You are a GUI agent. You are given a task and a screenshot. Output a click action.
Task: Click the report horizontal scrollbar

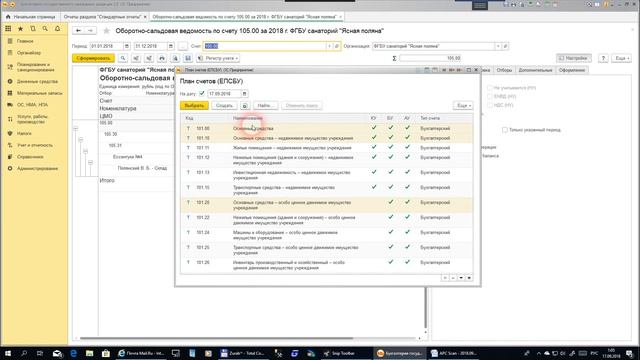click(x=216, y=338)
